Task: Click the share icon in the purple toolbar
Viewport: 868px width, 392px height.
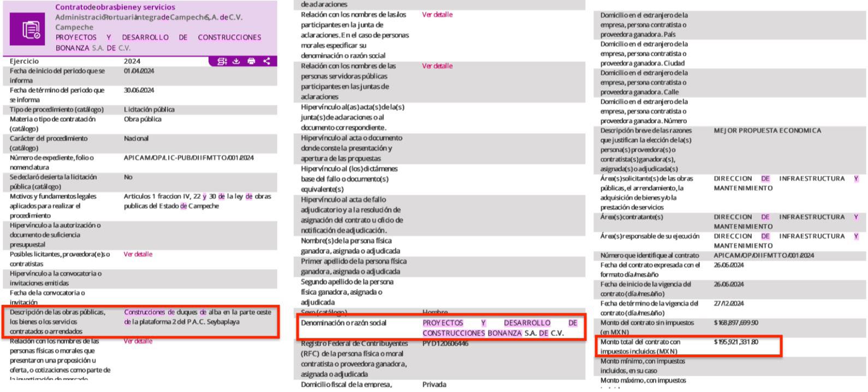Action: 266,61
